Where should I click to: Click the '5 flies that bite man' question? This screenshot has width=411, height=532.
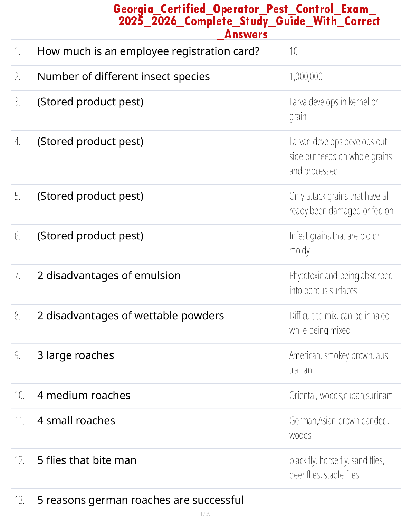tap(87, 460)
